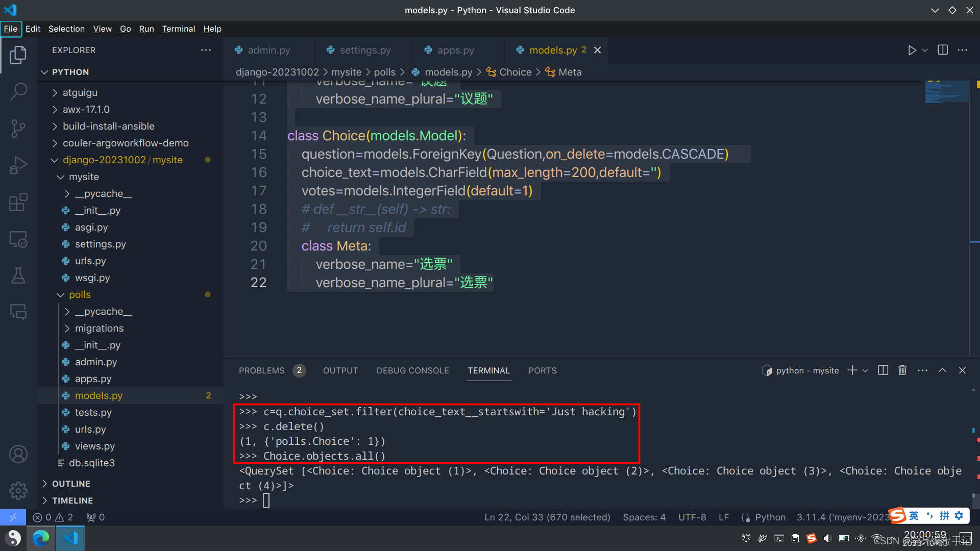Show errors and warnings in status bar
980x551 pixels.
[53, 517]
